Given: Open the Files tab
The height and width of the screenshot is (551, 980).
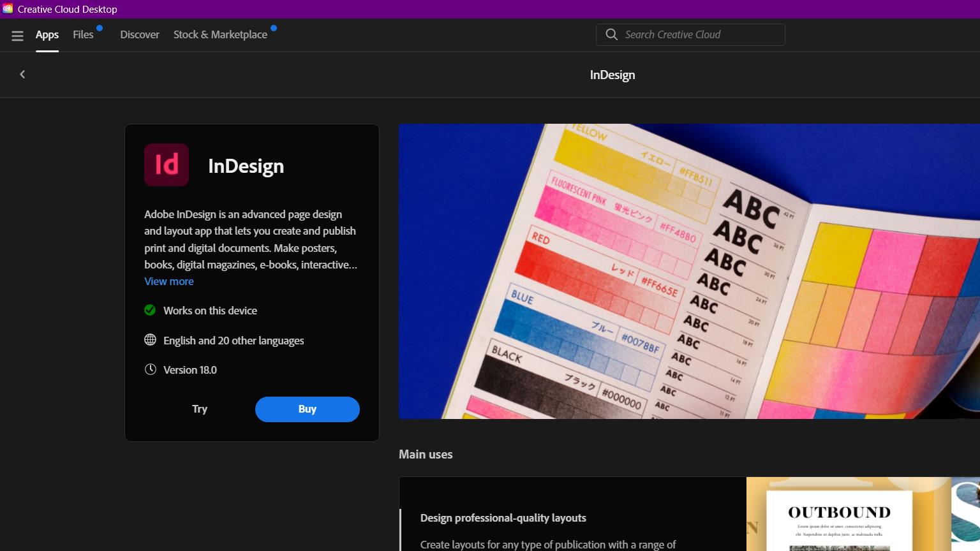Looking at the screenshot, I should [x=83, y=34].
